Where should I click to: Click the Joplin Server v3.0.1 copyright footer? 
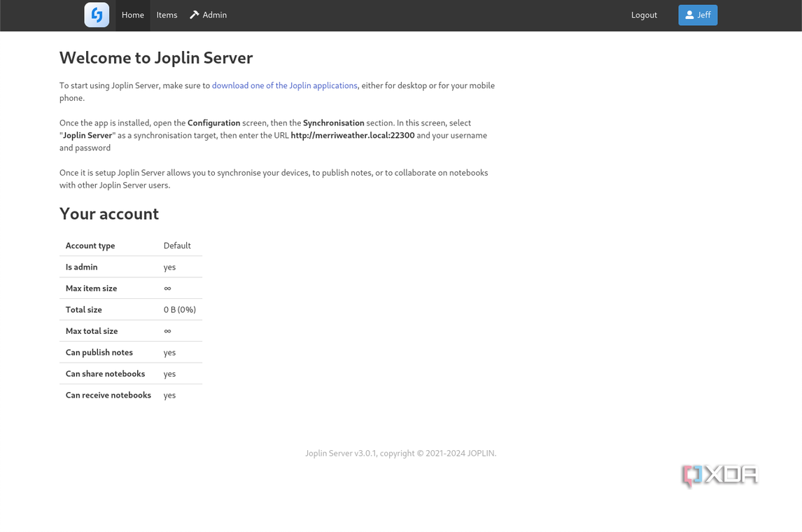400,453
